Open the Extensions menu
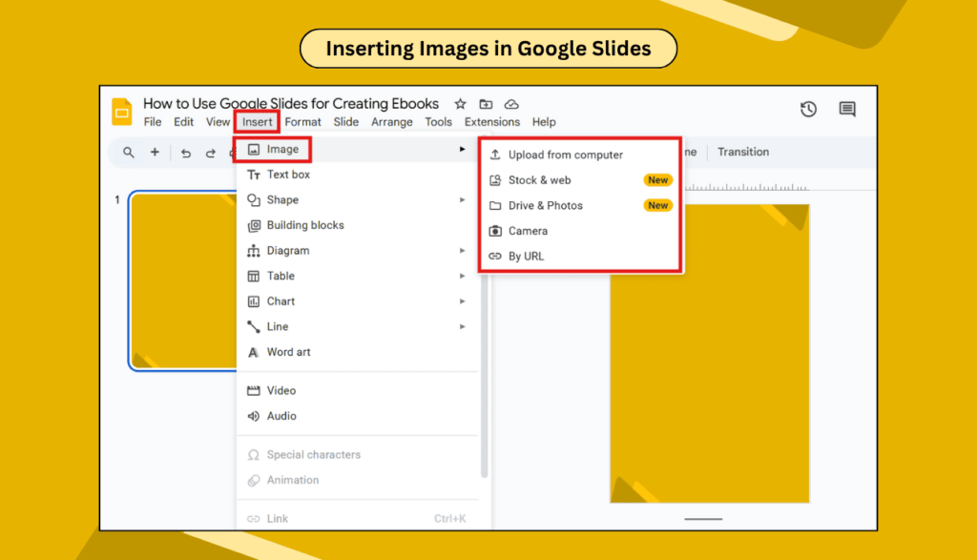The width and height of the screenshot is (977, 560). click(x=491, y=121)
